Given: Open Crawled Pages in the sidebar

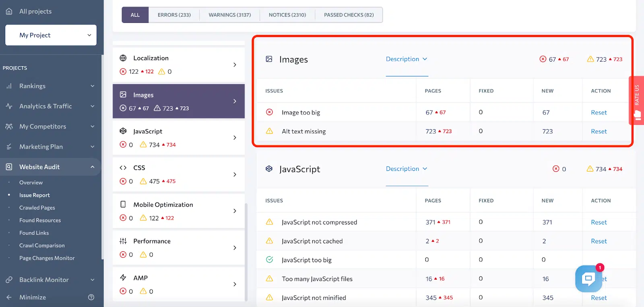Looking at the screenshot, I should 37,208.
